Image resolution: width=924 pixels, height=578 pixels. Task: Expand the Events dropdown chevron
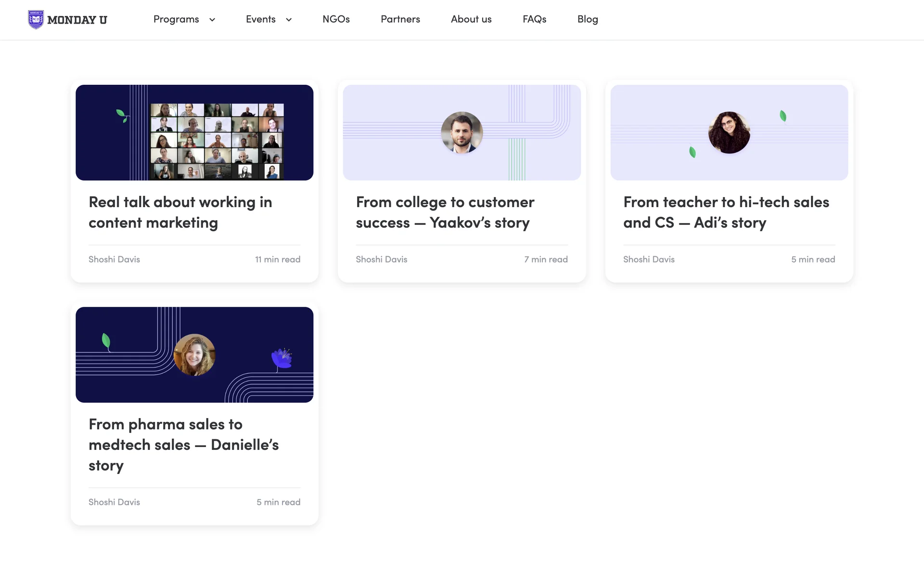click(289, 20)
